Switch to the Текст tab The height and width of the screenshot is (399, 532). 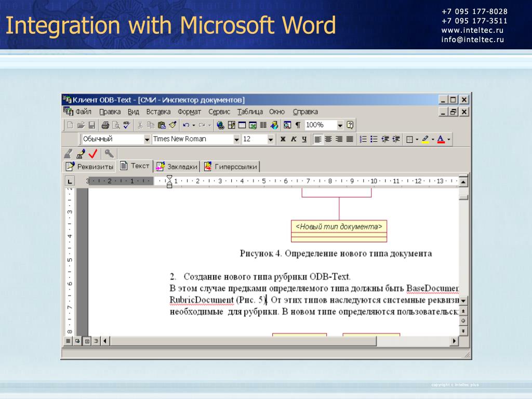(x=135, y=166)
